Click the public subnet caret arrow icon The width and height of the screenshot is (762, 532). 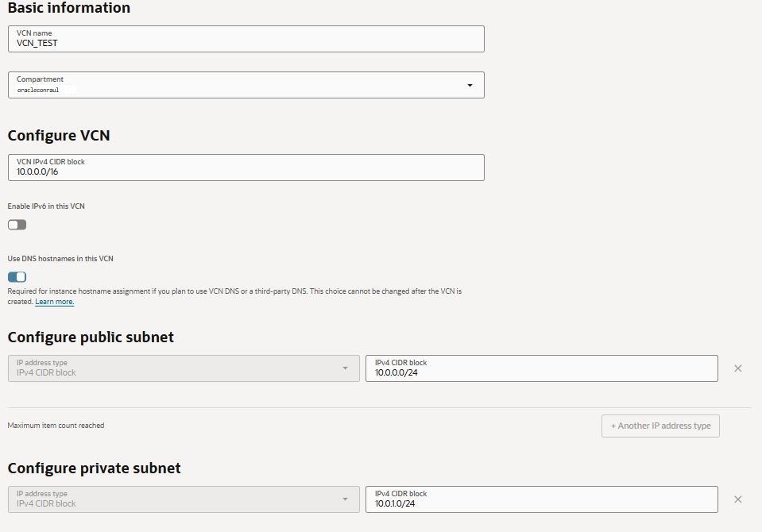345,368
